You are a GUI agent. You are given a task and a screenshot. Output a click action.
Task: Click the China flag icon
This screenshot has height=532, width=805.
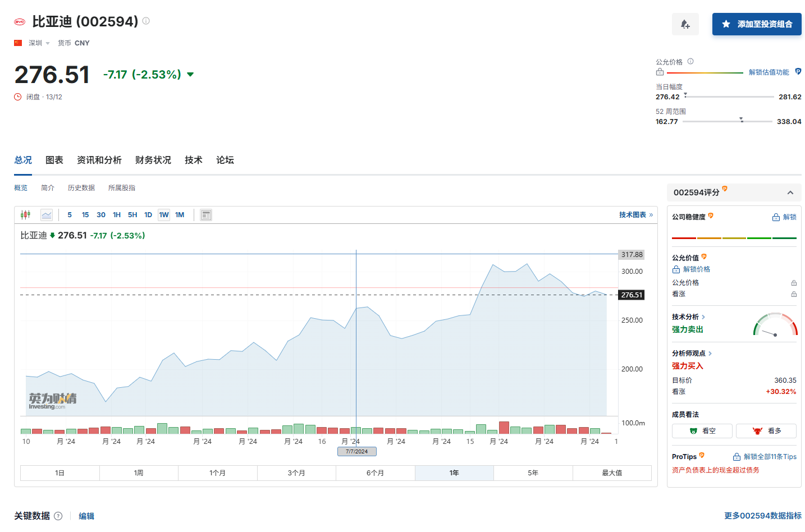coord(18,43)
